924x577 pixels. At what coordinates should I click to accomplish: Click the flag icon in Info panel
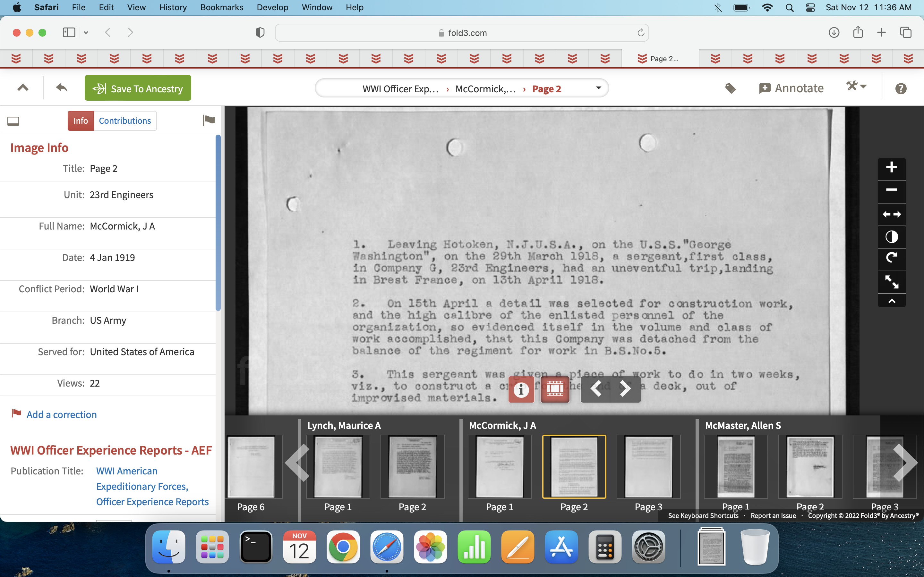209,120
